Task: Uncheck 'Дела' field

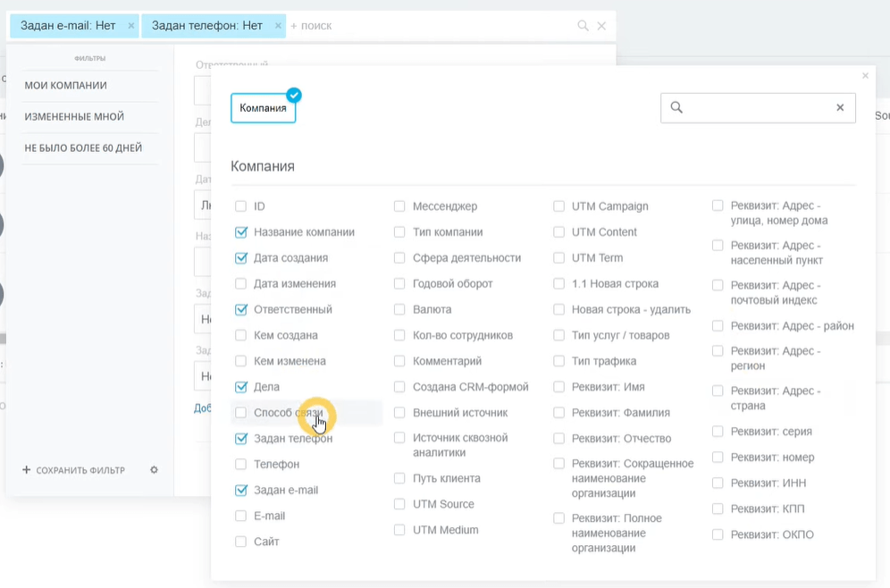Action: [x=240, y=387]
